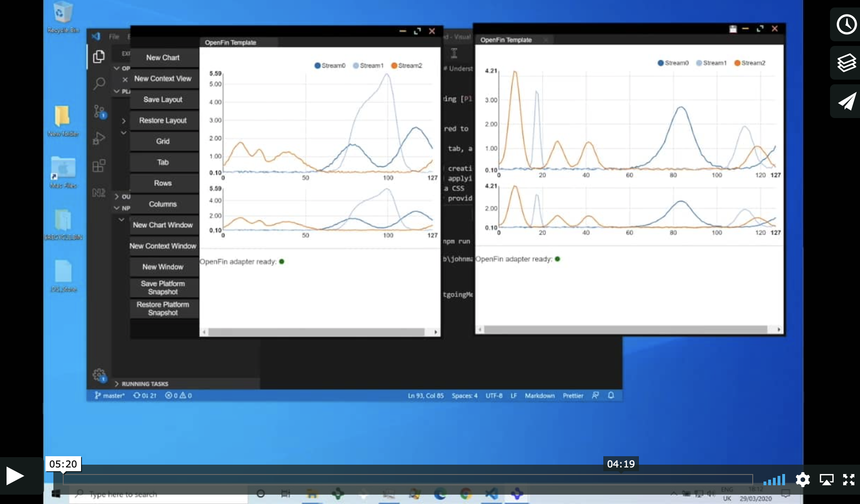Click synchronize changes in status bar

(x=145, y=396)
